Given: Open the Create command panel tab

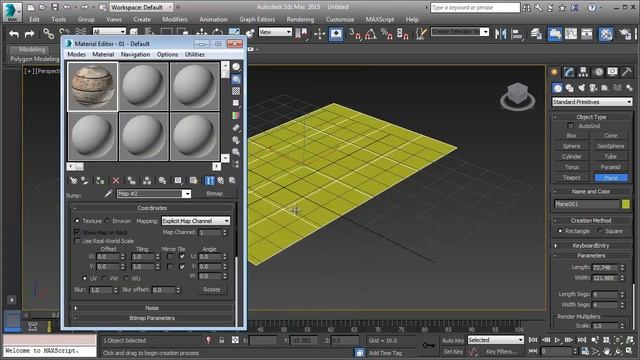Looking at the screenshot, I should click(554, 72).
